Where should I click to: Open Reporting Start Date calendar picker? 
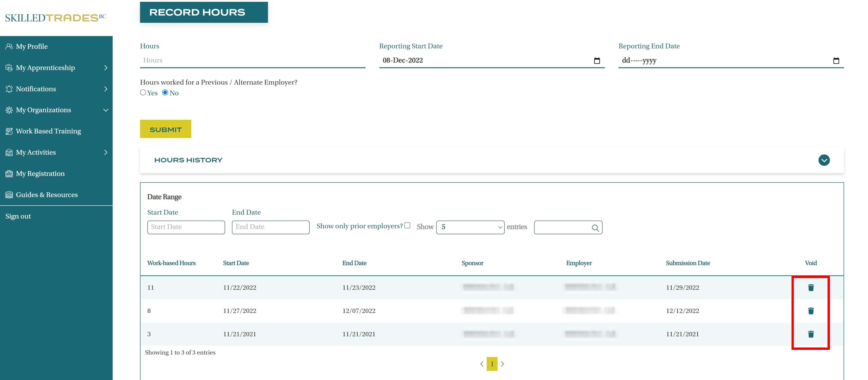pos(597,61)
